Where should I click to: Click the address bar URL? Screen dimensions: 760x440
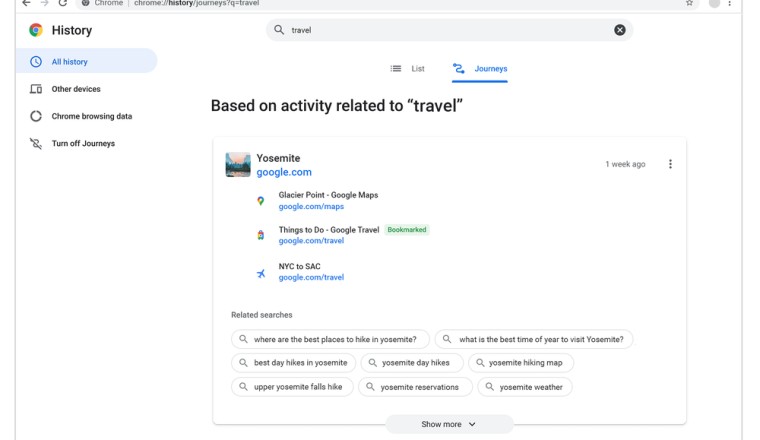(x=196, y=3)
